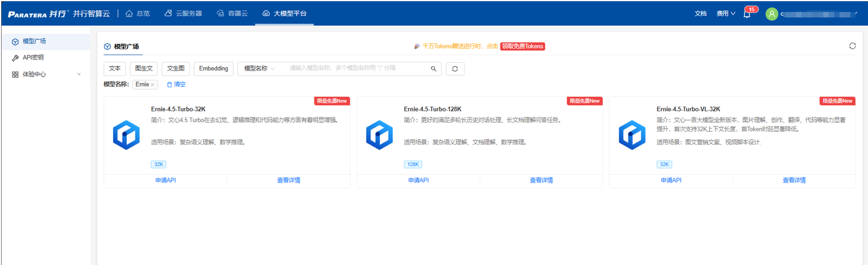Screen dimensions: 868x265
Task: Click the Ernie-4.5-Turbo-VL-32K title text
Action: (x=688, y=109)
